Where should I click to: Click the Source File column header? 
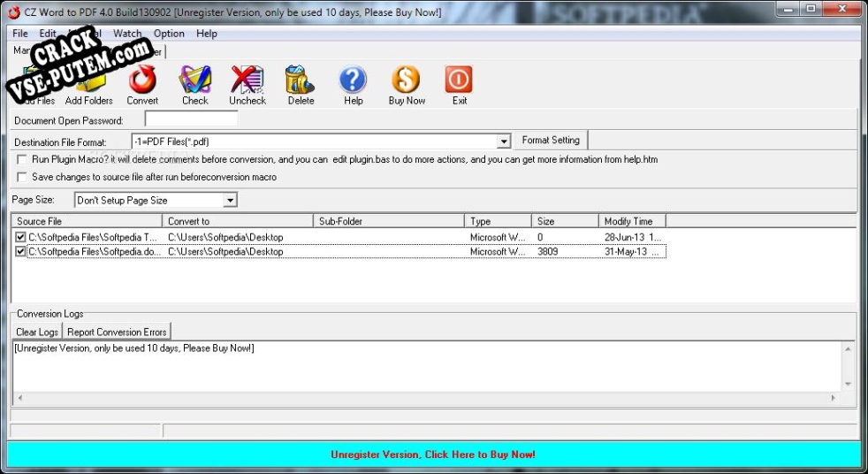87,221
